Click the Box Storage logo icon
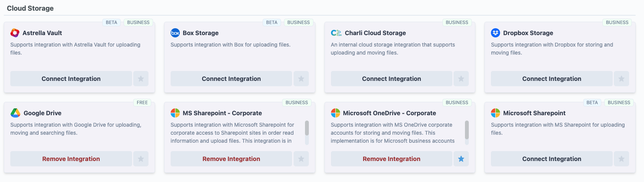The image size is (644, 182). pos(175,33)
